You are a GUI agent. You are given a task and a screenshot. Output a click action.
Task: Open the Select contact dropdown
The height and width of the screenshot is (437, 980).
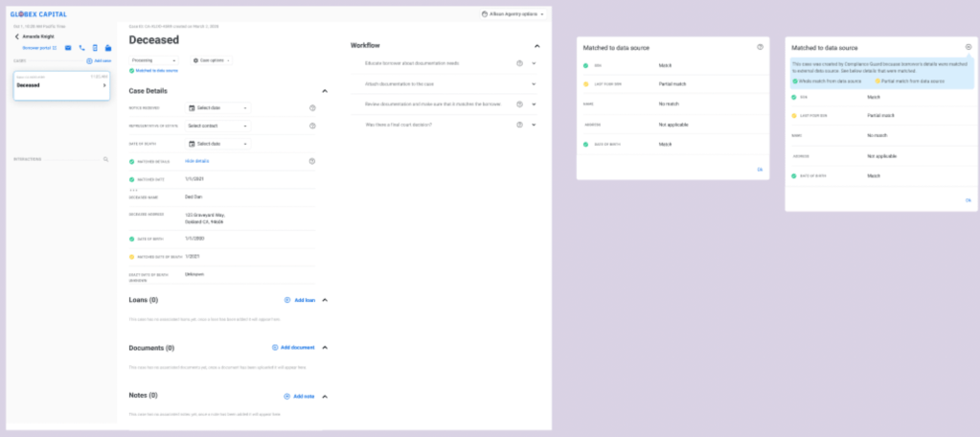pos(217,126)
